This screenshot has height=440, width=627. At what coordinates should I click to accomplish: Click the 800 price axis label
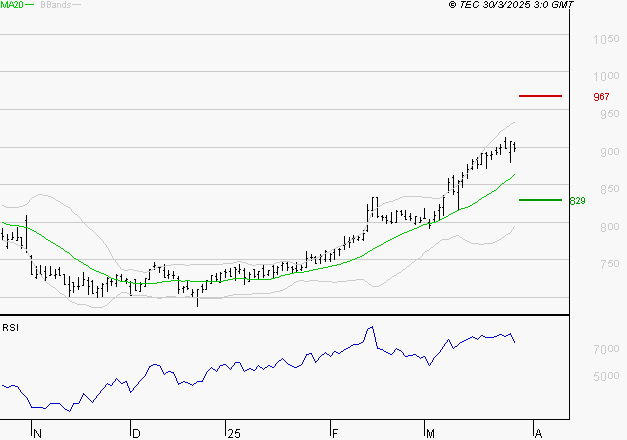pos(610,227)
